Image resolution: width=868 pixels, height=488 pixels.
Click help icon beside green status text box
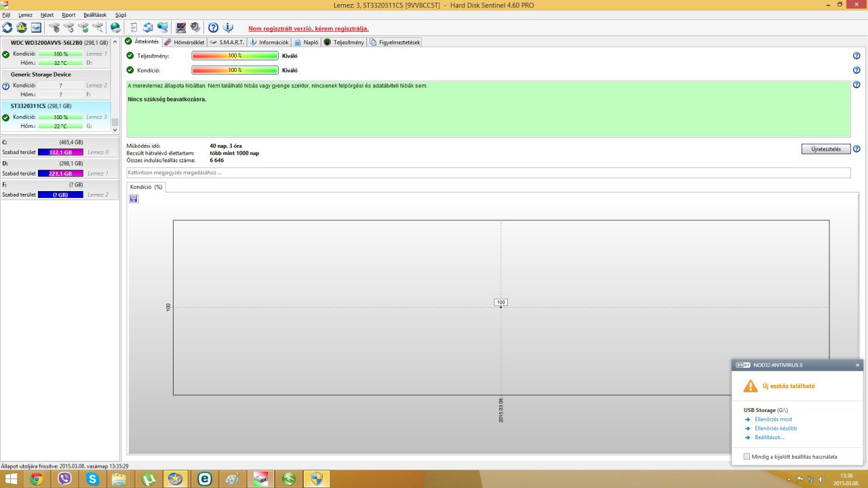tap(856, 85)
